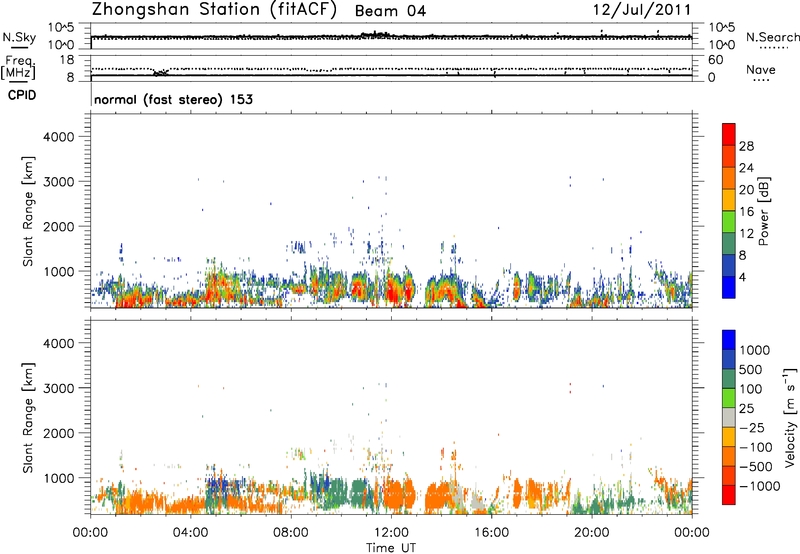Click the 28 value on power scale
Viewport: 800px width, 554px height.
[x=746, y=146]
